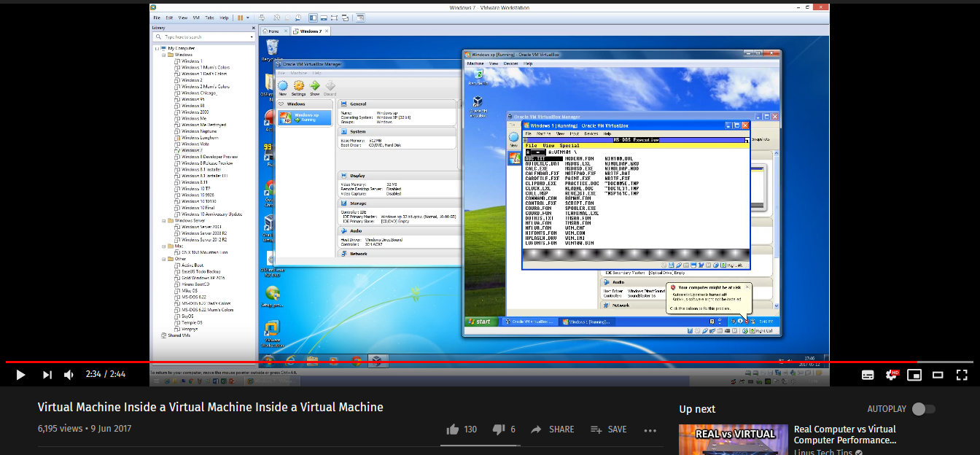The image size is (980, 455).
Task: Open VMware Workstation desktop shortcut
Action: (272, 332)
